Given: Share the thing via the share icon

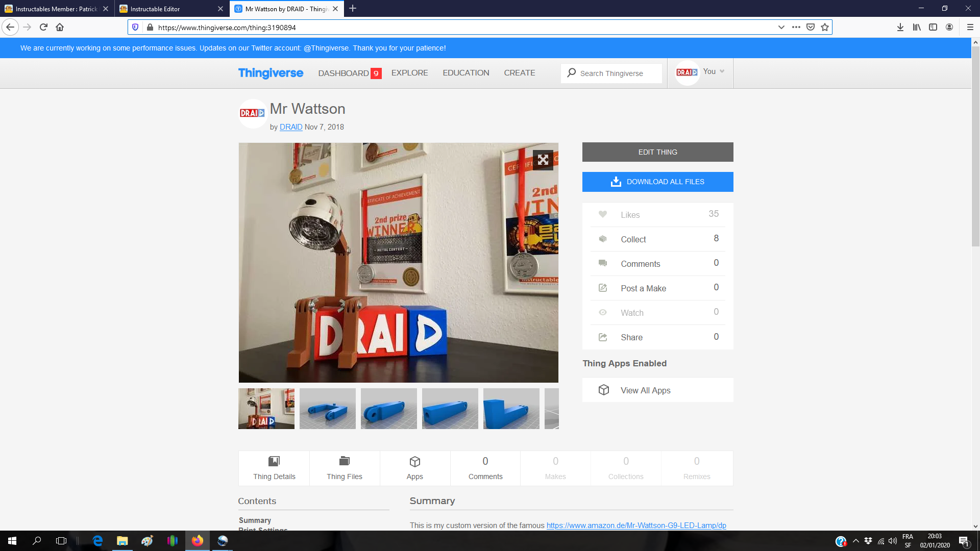Looking at the screenshot, I should click(603, 337).
